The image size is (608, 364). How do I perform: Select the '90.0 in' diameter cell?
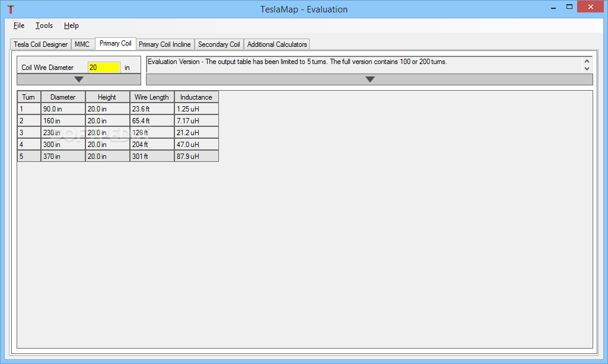coord(63,109)
